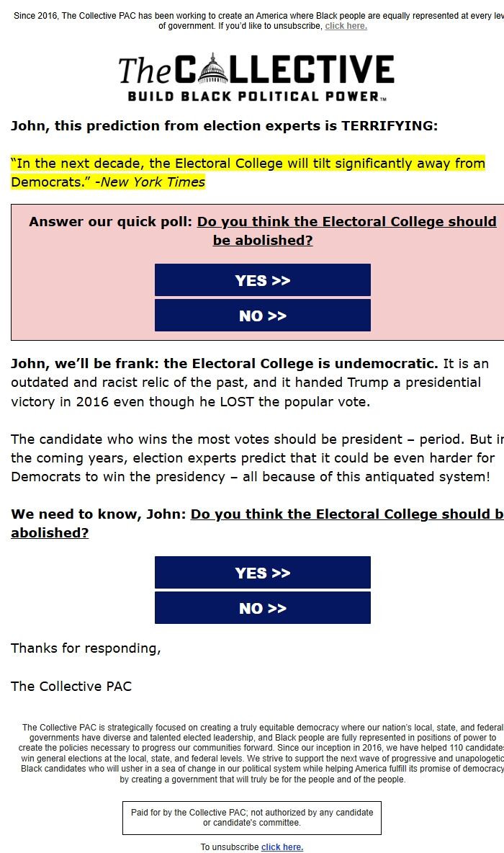Click the 'Thanks for responding,' line
The image size is (504, 853).
click(86, 648)
